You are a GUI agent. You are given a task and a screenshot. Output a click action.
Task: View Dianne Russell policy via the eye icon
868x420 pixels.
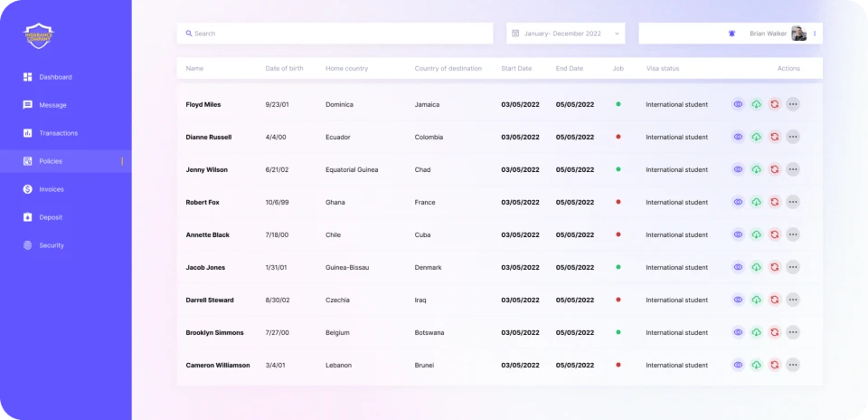[x=738, y=137]
